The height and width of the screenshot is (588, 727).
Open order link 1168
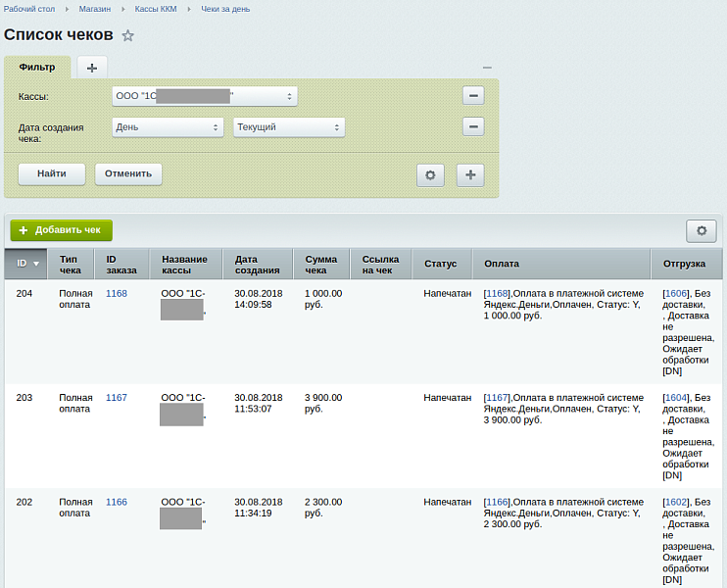(117, 293)
